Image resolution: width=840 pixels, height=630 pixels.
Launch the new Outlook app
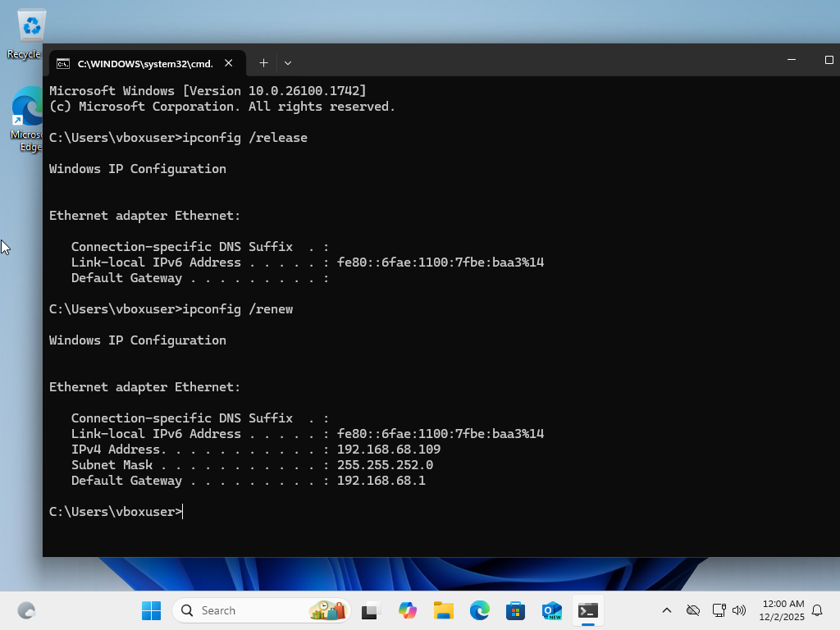(551, 610)
